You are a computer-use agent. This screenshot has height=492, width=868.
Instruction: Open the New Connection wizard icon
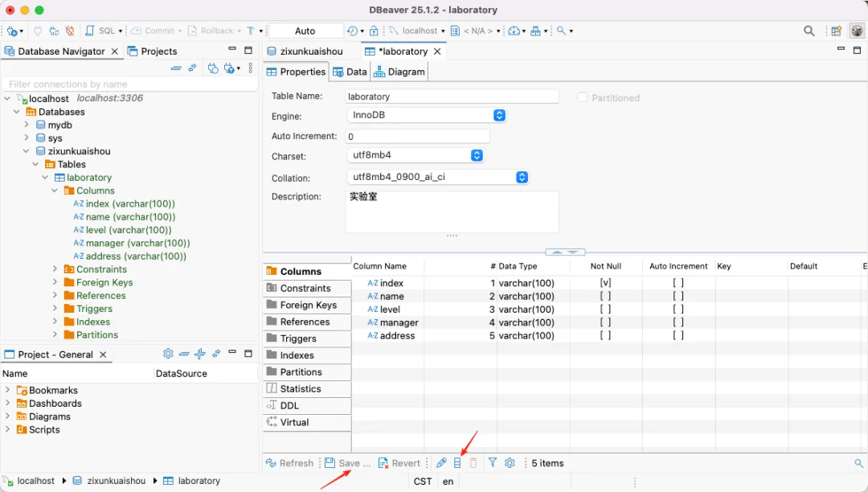[12, 31]
